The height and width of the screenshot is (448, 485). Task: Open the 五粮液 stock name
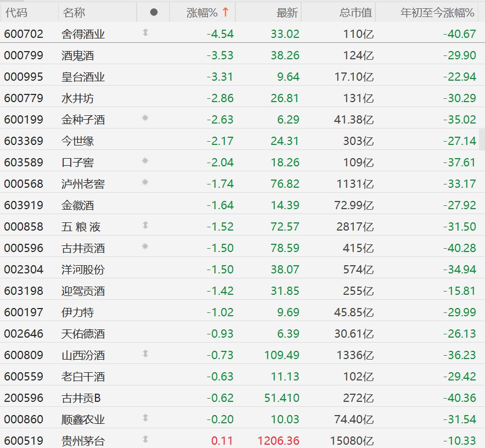(81, 227)
